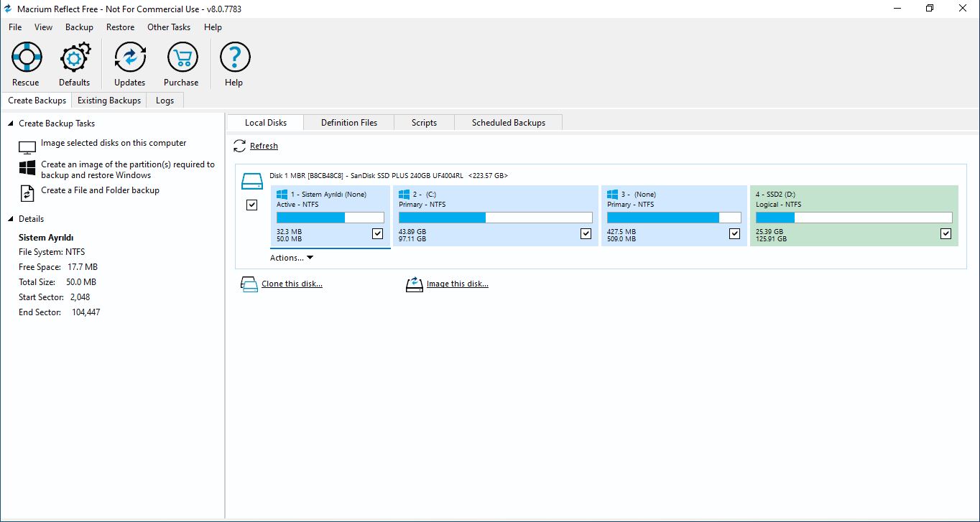
Task: Click the Start Sector 2,048 detail
Action: (x=54, y=297)
